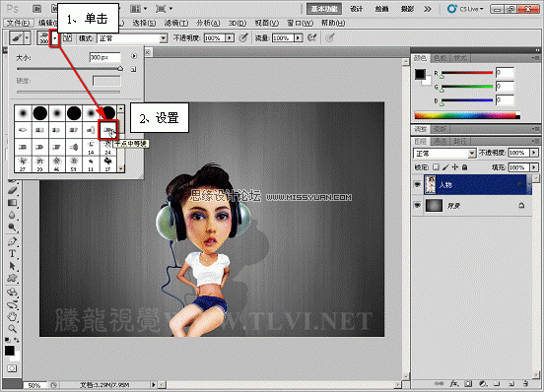Viewport: 544px width, 392px height.
Task: Select the 背景 layer thumbnail
Action: tap(434, 205)
